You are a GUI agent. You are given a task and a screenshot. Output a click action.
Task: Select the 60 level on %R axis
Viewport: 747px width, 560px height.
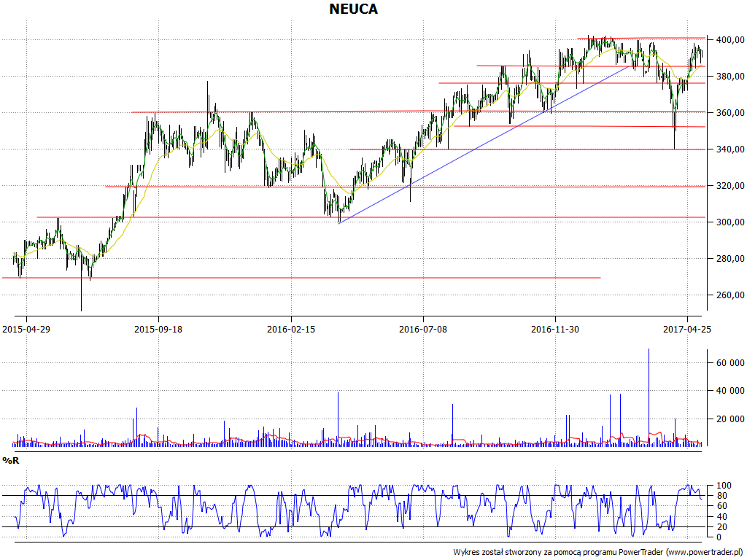click(721, 506)
